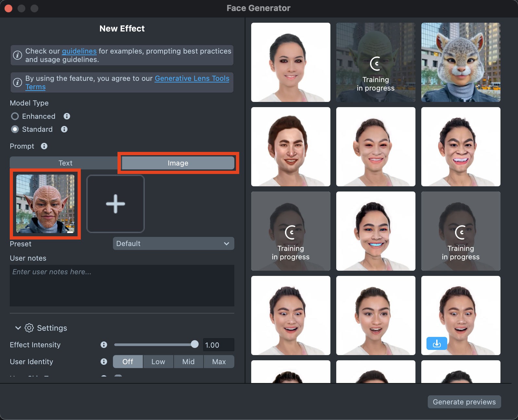Select the Standard model type
The width and height of the screenshot is (518, 420).
15,129
